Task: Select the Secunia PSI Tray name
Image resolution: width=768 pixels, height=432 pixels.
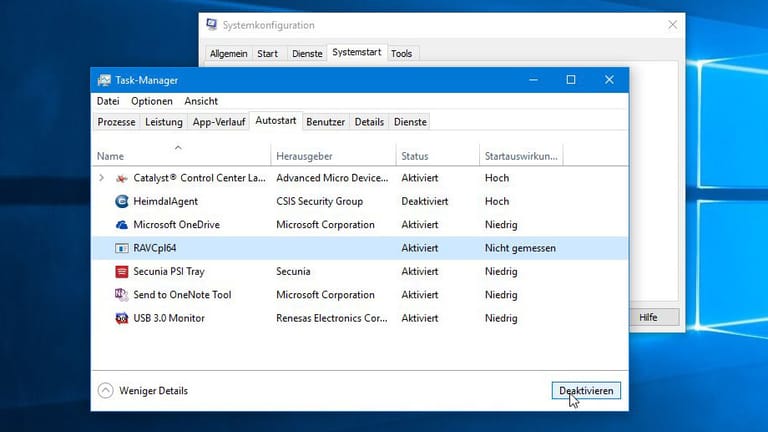Action: pyautogui.click(x=169, y=271)
